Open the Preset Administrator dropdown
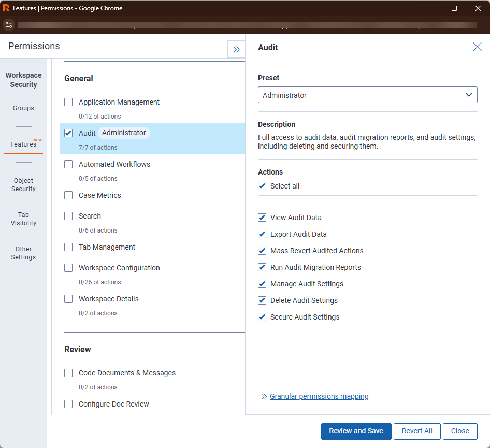 368,95
